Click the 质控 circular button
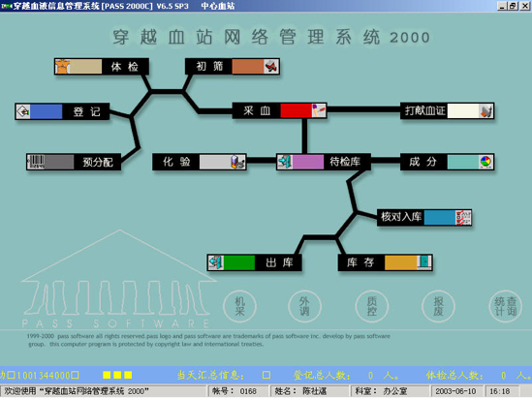Image resolution: width=532 pixels, height=398 pixels. [x=372, y=306]
